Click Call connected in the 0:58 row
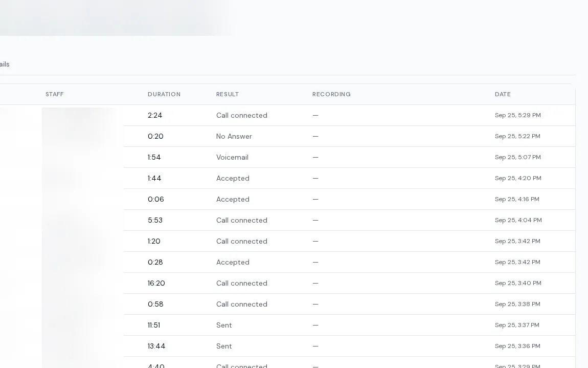The width and height of the screenshot is (588, 368). click(x=241, y=305)
